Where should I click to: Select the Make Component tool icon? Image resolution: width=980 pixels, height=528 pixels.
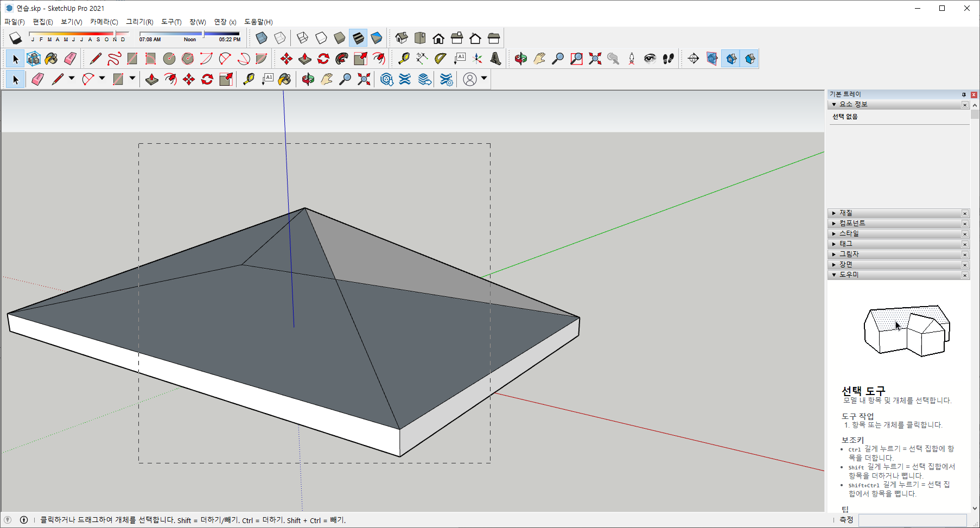click(x=34, y=59)
